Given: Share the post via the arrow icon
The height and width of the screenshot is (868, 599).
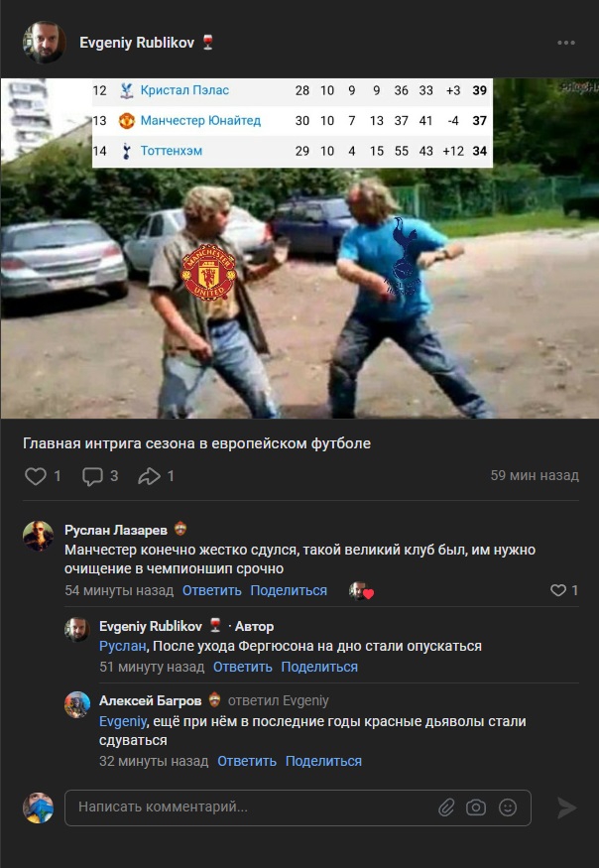Looking at the screenshot, I should pos(150,476).
